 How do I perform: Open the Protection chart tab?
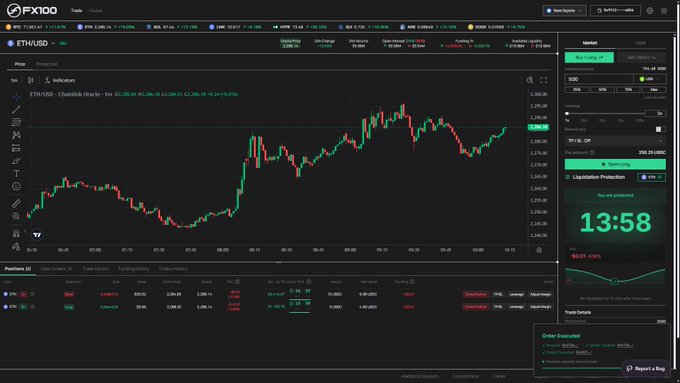click(x=47, y=64)
